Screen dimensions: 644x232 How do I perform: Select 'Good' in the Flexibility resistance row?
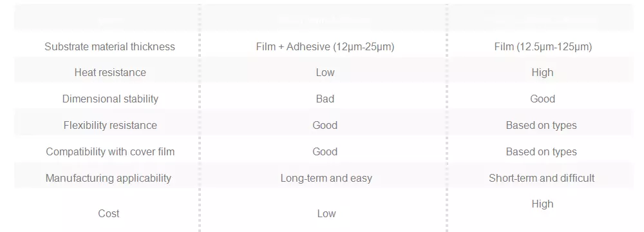[325, 125]
